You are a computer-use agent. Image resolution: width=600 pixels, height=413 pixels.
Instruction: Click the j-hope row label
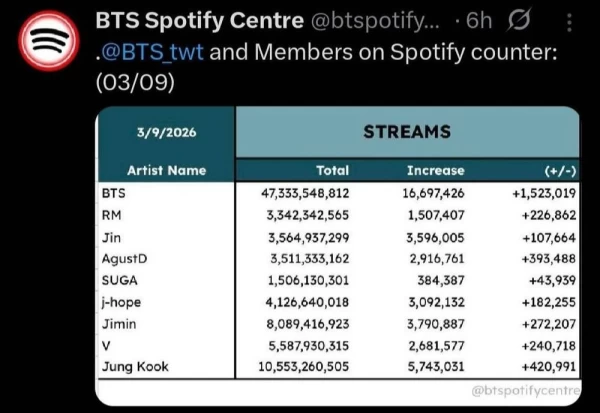click(x=121, y=302)
